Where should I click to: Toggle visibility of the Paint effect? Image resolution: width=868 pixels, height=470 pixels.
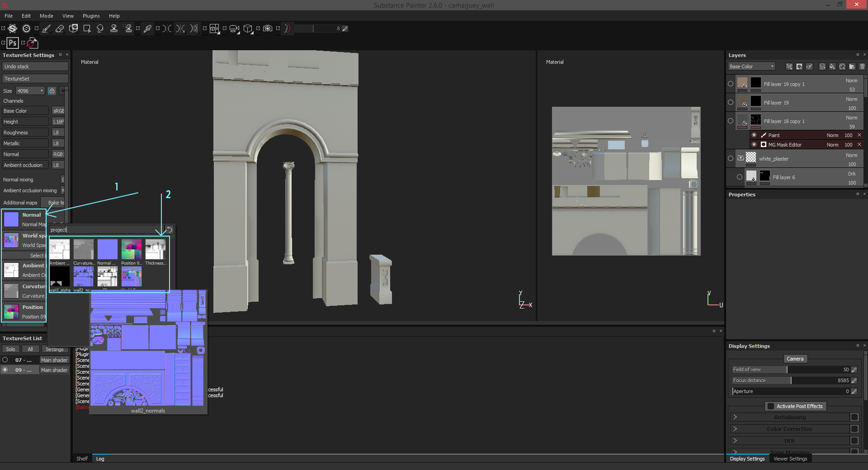click(754, 135)
